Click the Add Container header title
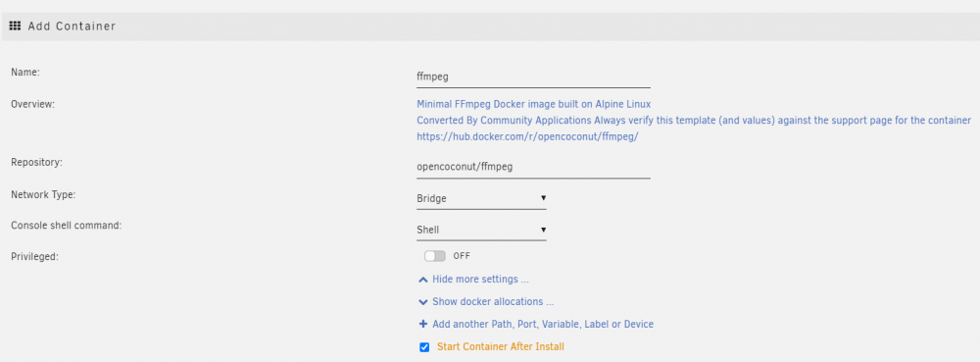The image size is (980, 362). (72, 26)
